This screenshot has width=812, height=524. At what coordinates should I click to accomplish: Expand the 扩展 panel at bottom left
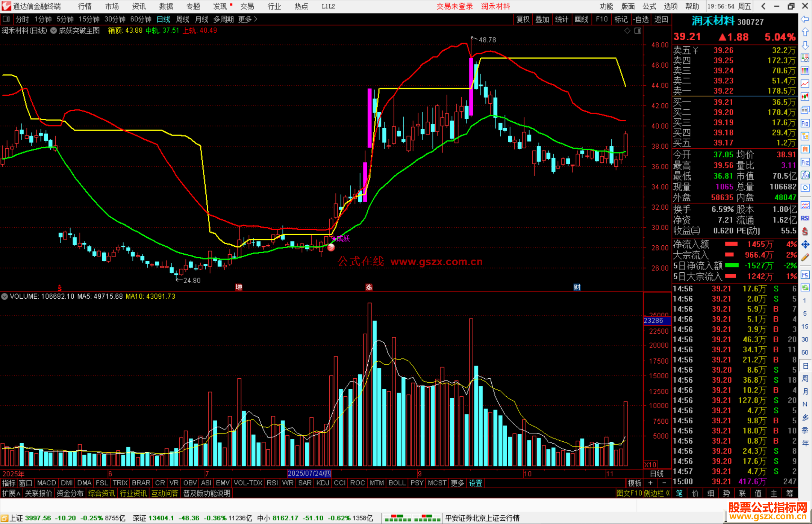pos(11,493)
